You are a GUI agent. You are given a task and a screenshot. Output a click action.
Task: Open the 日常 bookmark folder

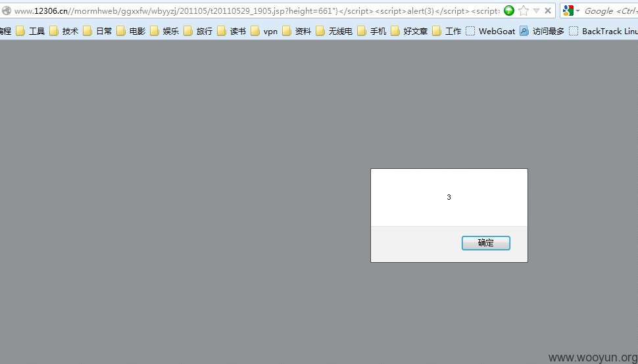(97, 31)
